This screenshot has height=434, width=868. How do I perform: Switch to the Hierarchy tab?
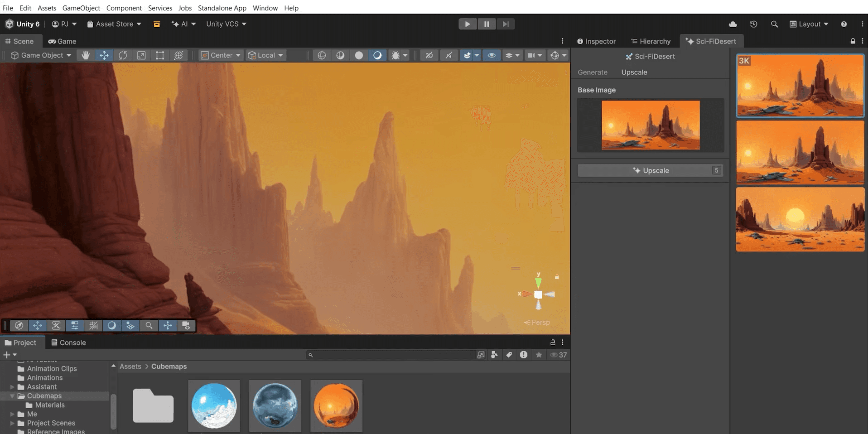651,41
